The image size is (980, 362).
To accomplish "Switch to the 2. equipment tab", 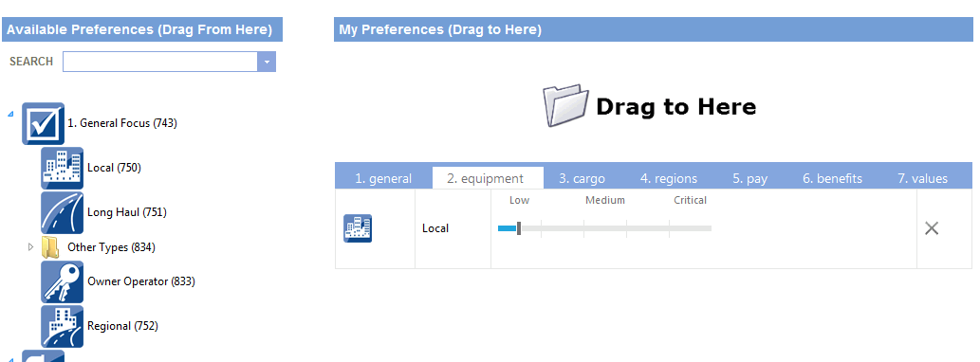I will click(488, 178).
